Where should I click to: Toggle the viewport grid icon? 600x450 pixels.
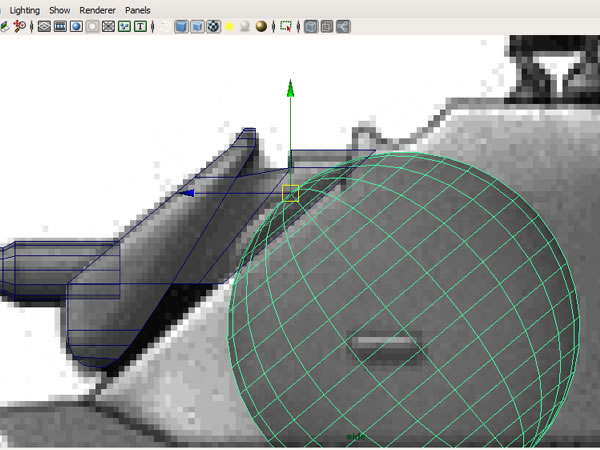(44, 26)
